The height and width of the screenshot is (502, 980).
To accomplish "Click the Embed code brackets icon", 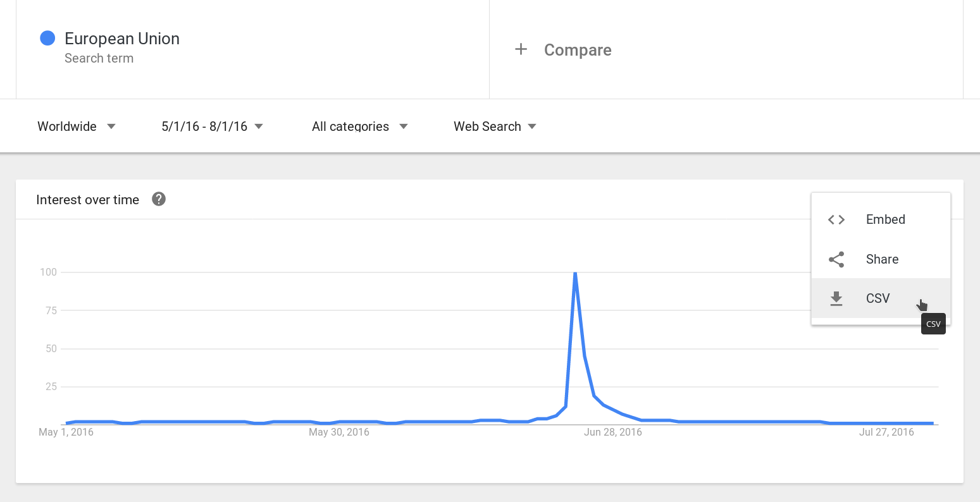I will pyautogui.click(x=836, y=219).
